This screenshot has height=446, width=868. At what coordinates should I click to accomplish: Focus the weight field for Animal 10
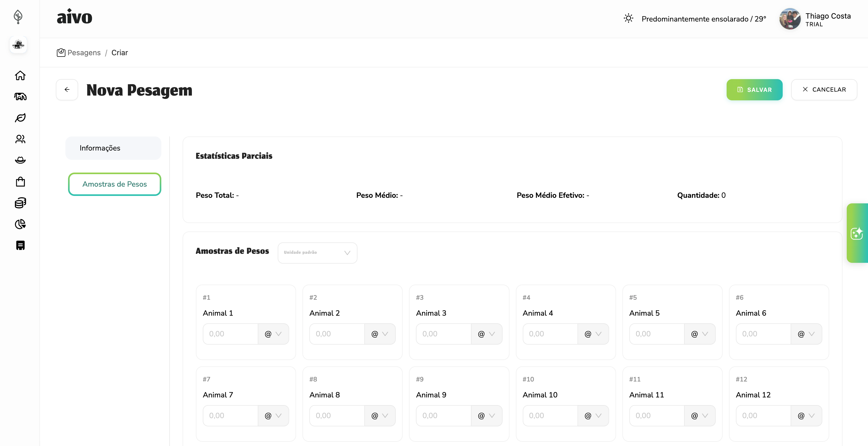(x=550, y=416)
